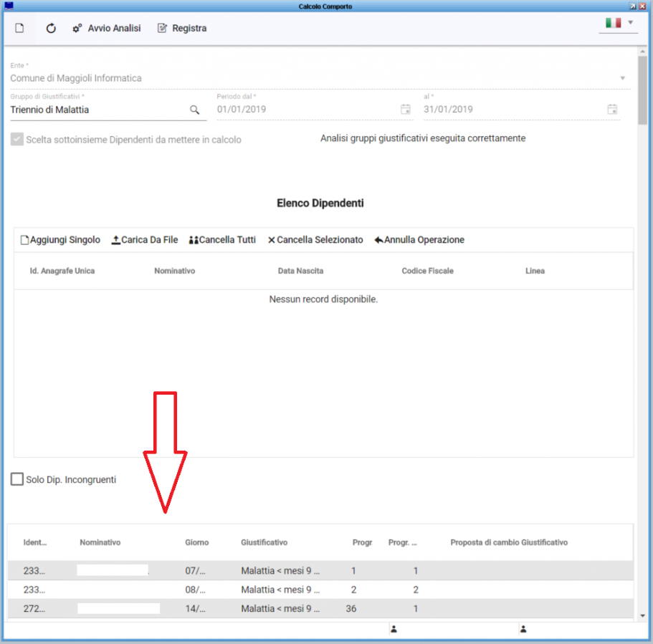This screenshot has height=644, width=653.
Task: Click the Registra toolbar button
Action: pyautogui.click(x=182, y=28)
